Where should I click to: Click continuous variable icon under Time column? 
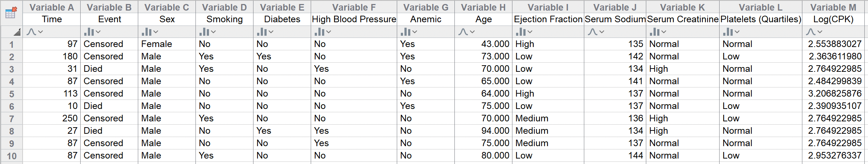pos(31,32)
